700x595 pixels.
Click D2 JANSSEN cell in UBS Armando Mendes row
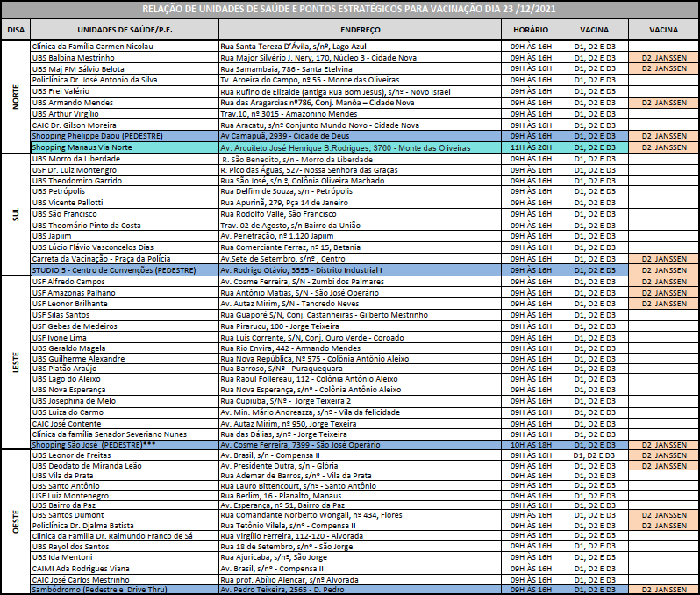(x=663, y=102)
